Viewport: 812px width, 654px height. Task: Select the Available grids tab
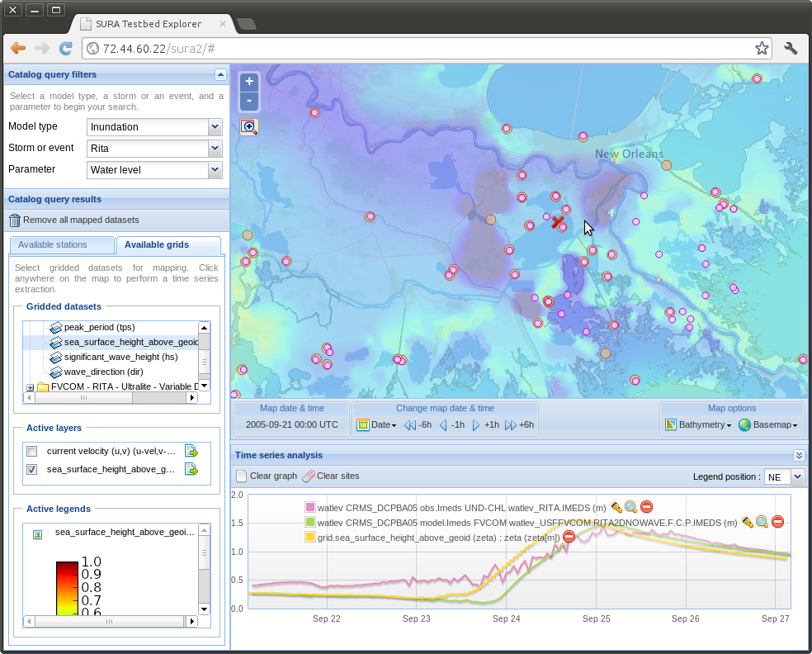pos(168,245)
